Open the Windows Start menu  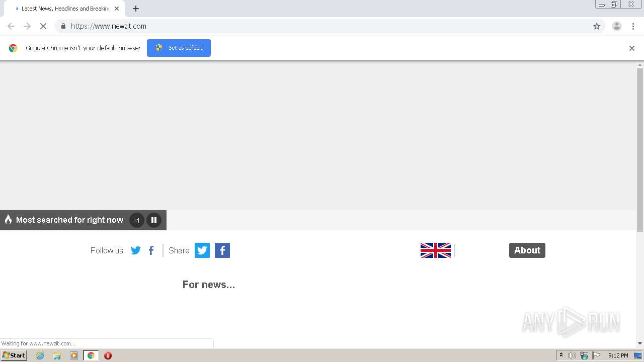point(14,355)
